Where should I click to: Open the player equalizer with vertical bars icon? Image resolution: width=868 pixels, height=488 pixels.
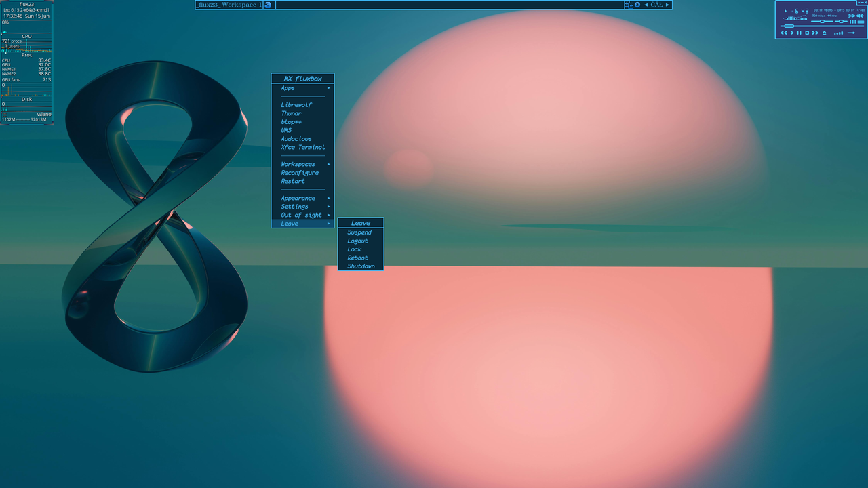pyautogui.click(x=852, y=22)
